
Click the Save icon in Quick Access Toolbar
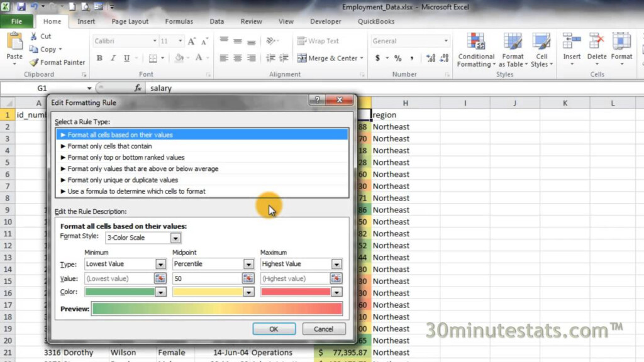pyautogui.click(x=21, y=6)
